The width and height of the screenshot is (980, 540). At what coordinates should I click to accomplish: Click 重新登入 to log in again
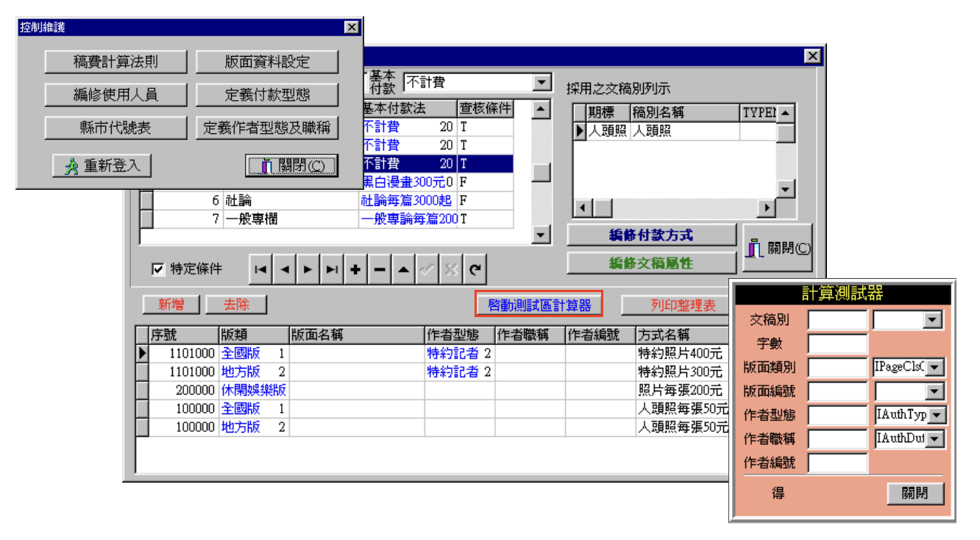coord(102,166)
